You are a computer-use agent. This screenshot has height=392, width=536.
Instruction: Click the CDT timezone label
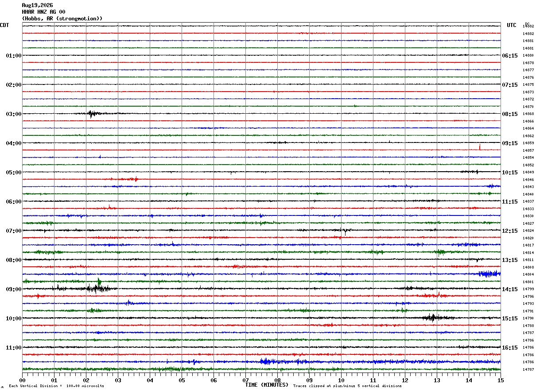(x=4, y=25)
